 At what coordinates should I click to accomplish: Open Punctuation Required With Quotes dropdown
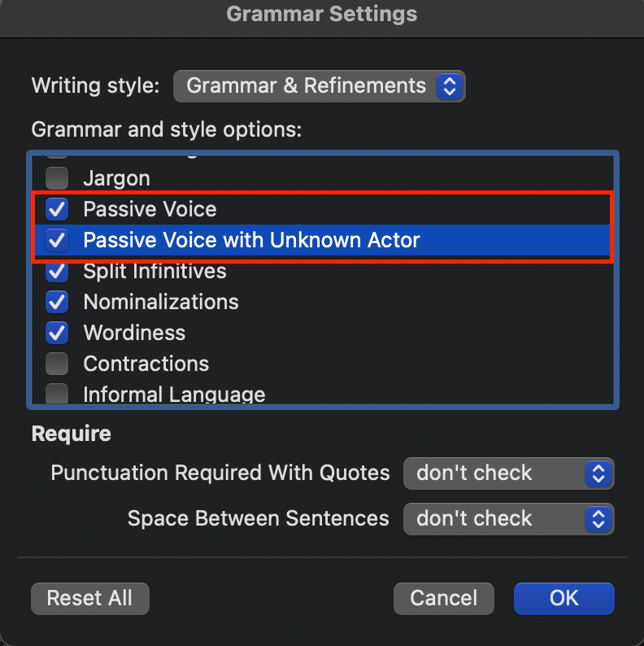(508, 473)
